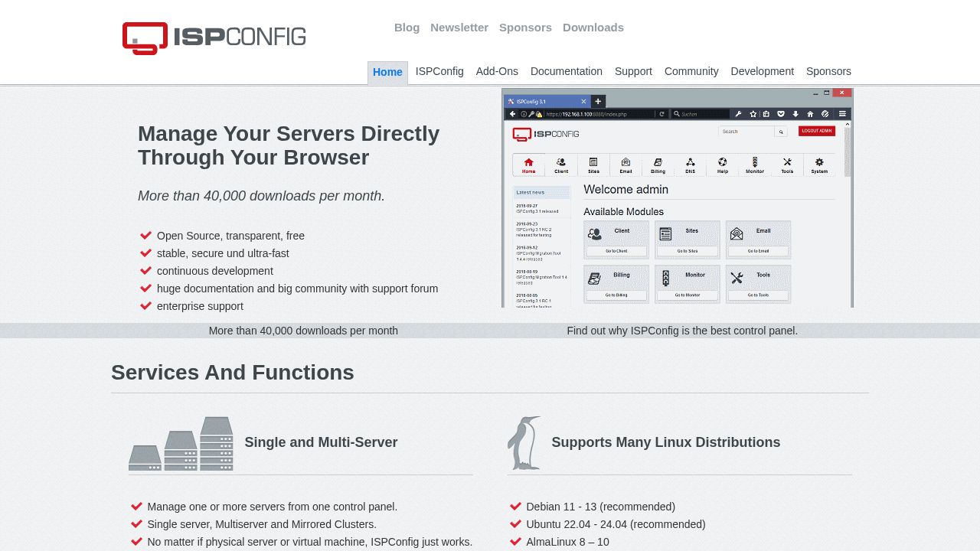Click 'Manage one or more servers' list item
The width and height of the screenshot is (980, 551).
[273, 507]
